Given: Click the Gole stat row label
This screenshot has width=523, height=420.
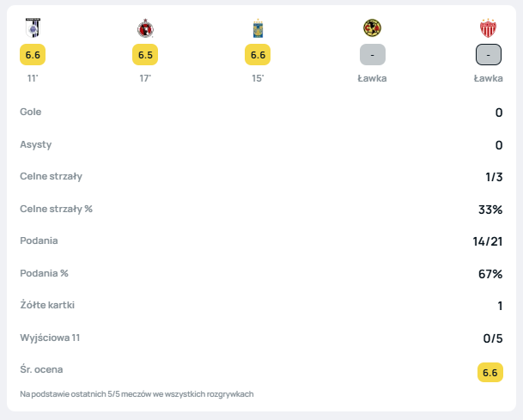Looking at the screenshot, I should 31,112.
